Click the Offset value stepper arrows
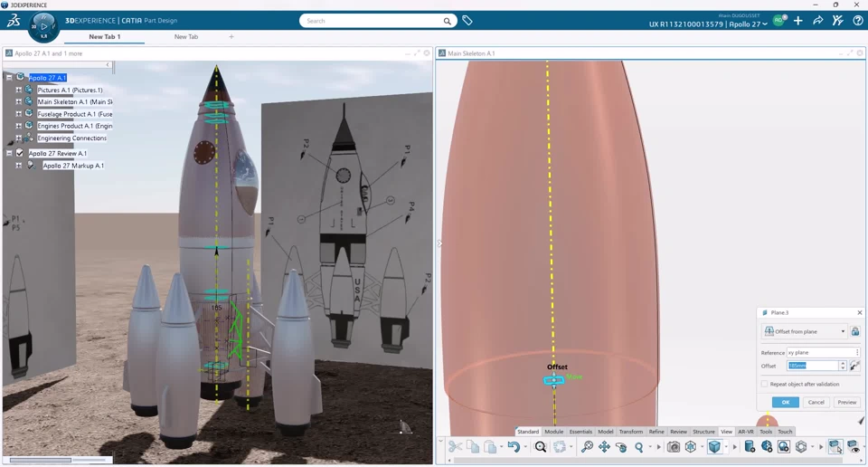The width and height of the screenshot is (868, 467). coord(843,366)
